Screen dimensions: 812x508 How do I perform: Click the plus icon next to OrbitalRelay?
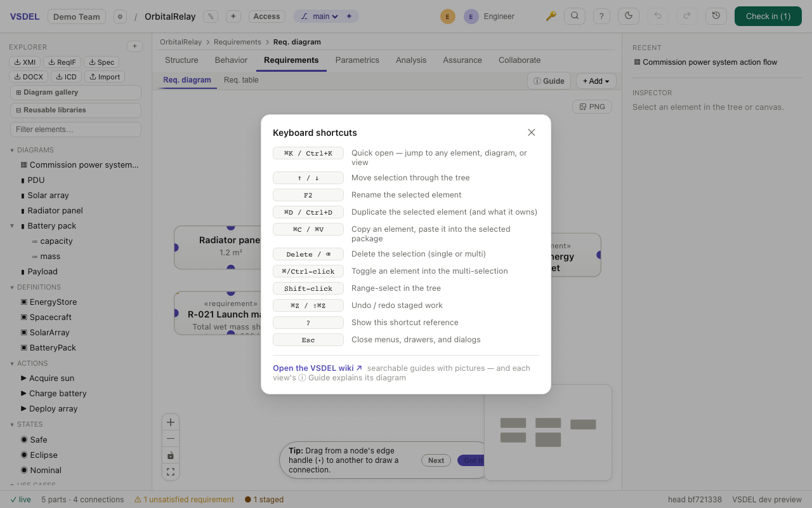[233, 17]
